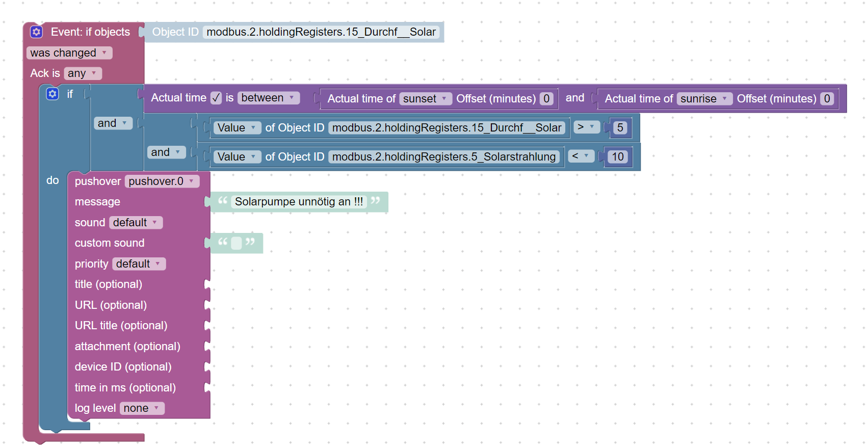Click the gear icon on if block
This screenshot has height=448, width=868.
click(52, 94)
